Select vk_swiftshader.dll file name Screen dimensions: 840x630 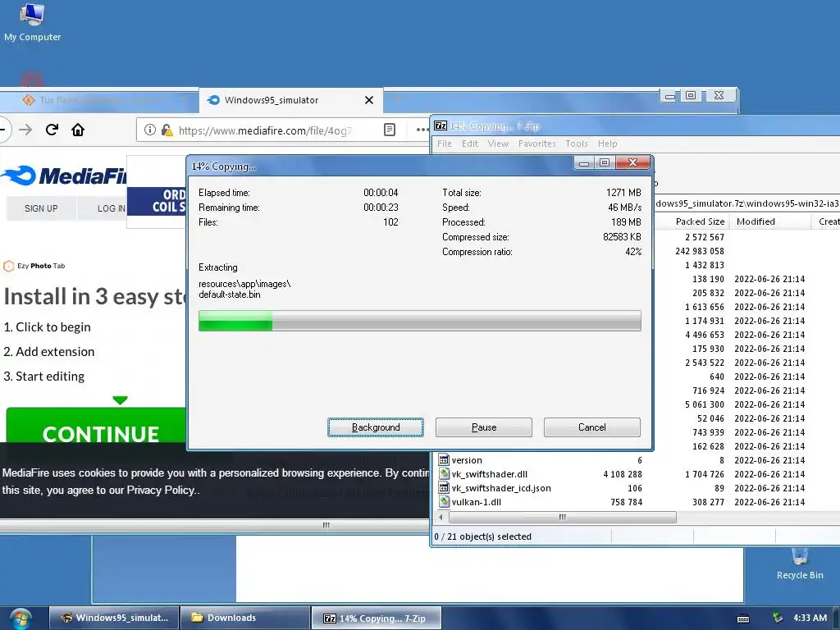(489, 474)
